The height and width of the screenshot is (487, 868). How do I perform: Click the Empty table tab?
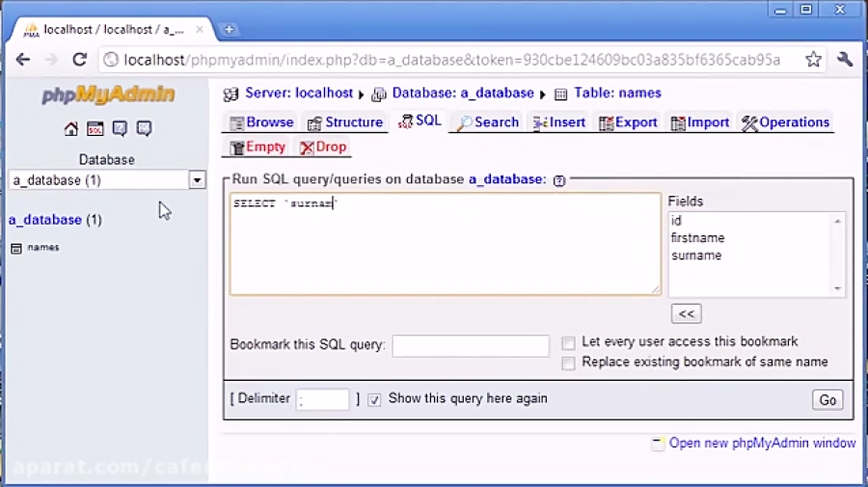[258, 148]
